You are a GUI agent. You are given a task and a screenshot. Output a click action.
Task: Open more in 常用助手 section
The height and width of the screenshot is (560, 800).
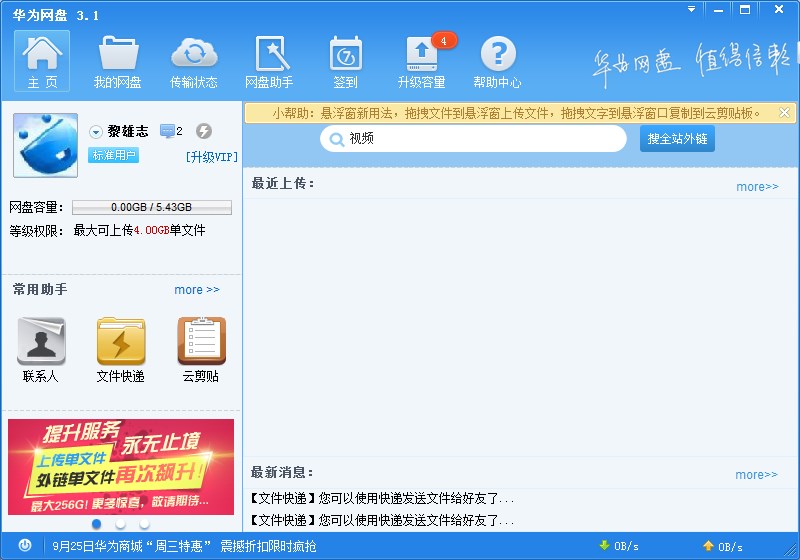197,290
